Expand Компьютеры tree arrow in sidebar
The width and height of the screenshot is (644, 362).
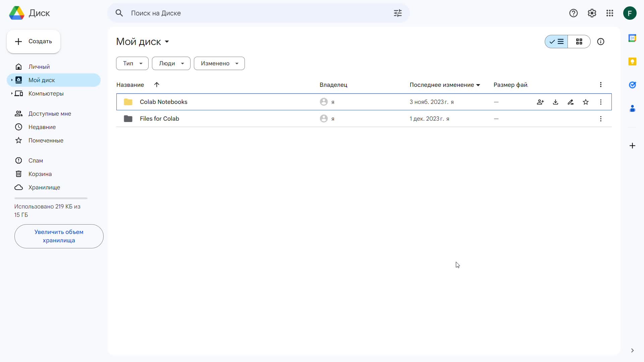[12, 94]
